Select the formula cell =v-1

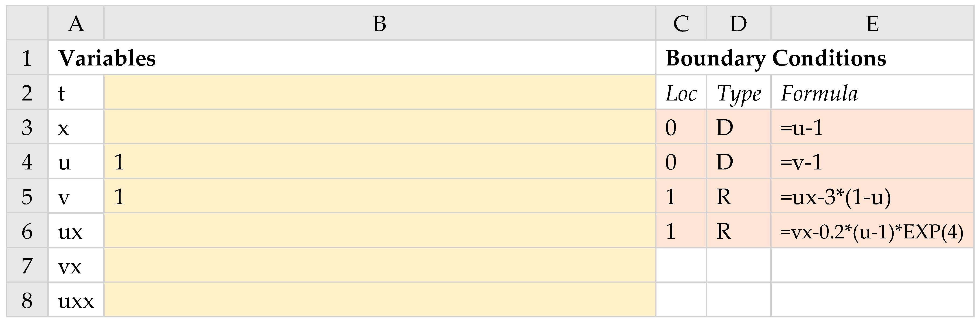point(872,162)
